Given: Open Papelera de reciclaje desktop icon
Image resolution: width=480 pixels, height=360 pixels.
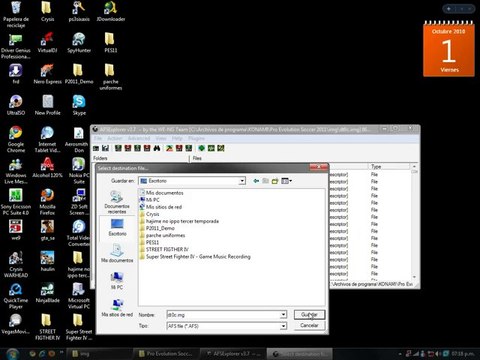Looking at the screenshot, I should click(x=16, y=14).
